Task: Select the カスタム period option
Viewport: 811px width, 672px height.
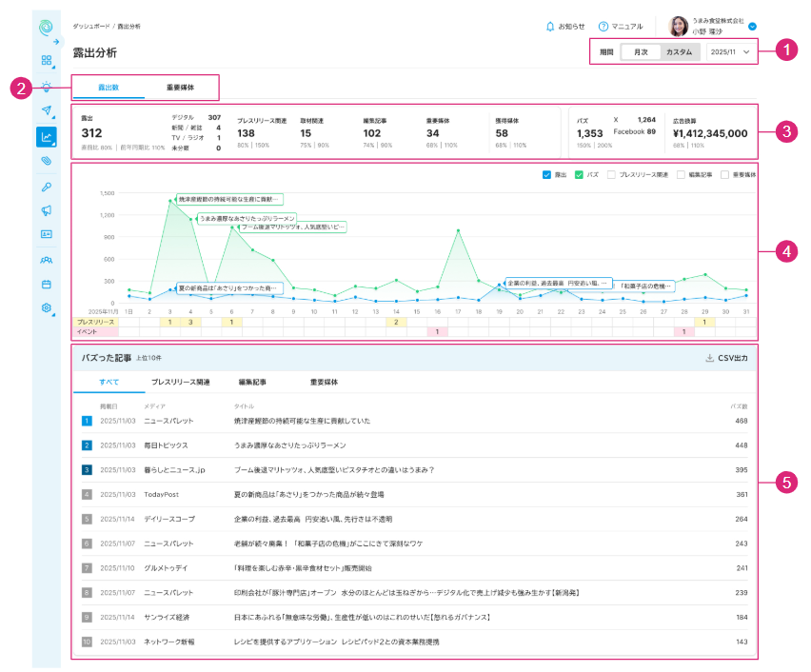Action: pyautogui.click(x=679, y=52)
